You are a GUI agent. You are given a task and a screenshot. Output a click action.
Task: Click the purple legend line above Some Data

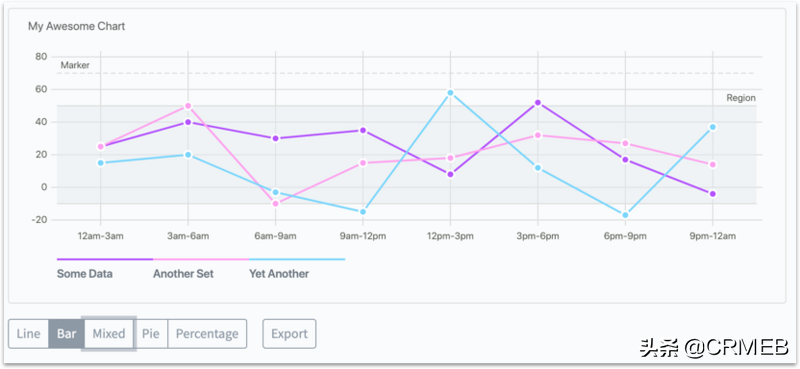click(105, 259)
